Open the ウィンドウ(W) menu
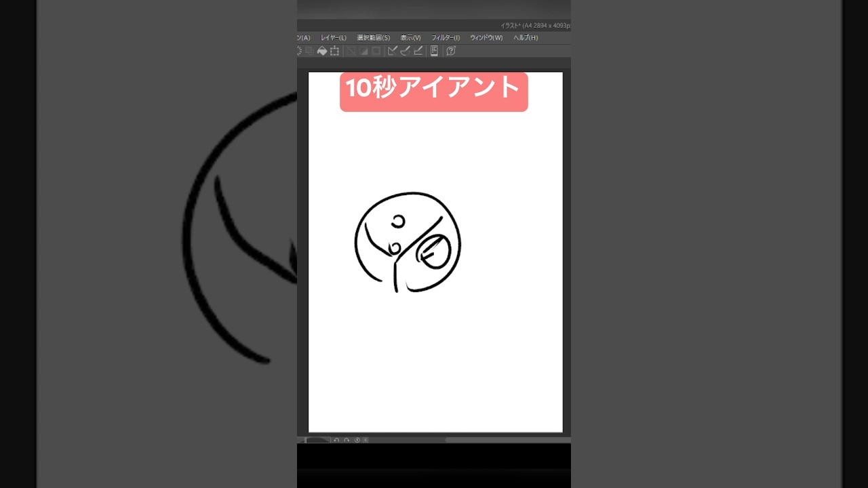This screenshot has height=488, width=868. (486, 37)
